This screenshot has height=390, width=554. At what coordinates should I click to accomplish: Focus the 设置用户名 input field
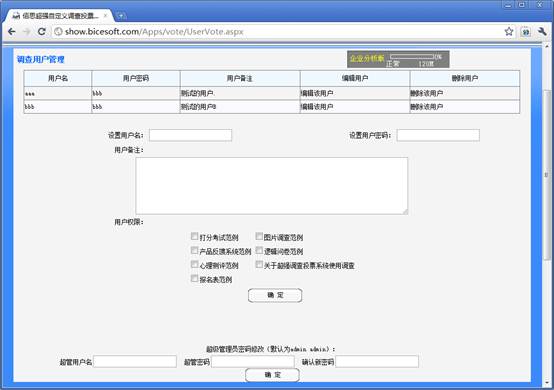[x=190, y=135]
